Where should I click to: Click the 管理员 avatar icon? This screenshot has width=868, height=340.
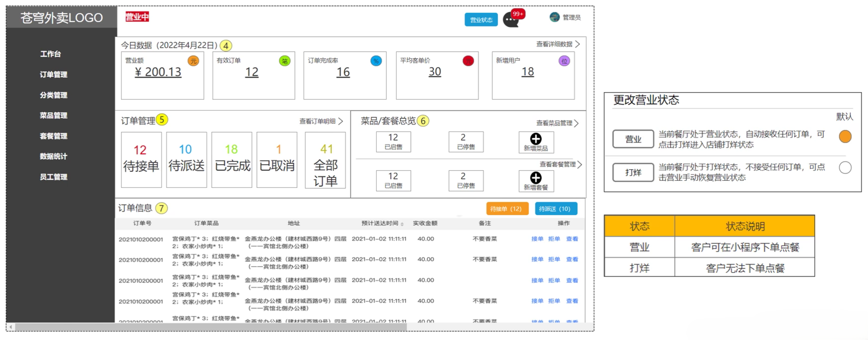coord(554,17)
